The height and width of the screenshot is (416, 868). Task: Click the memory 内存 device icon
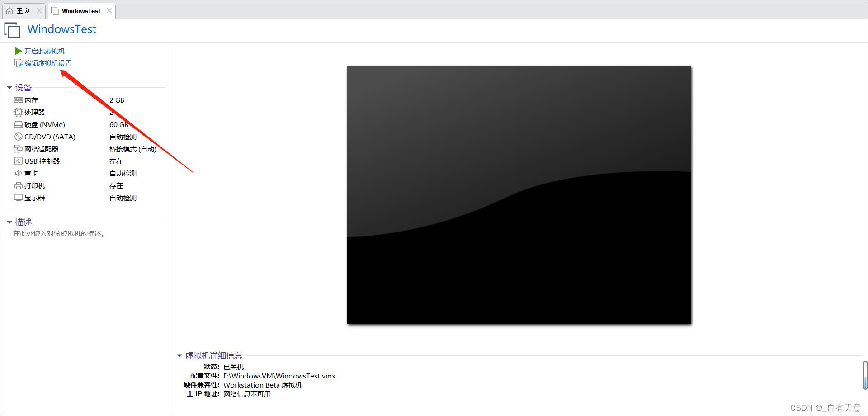pyautogui.click(x=19, y=100)
